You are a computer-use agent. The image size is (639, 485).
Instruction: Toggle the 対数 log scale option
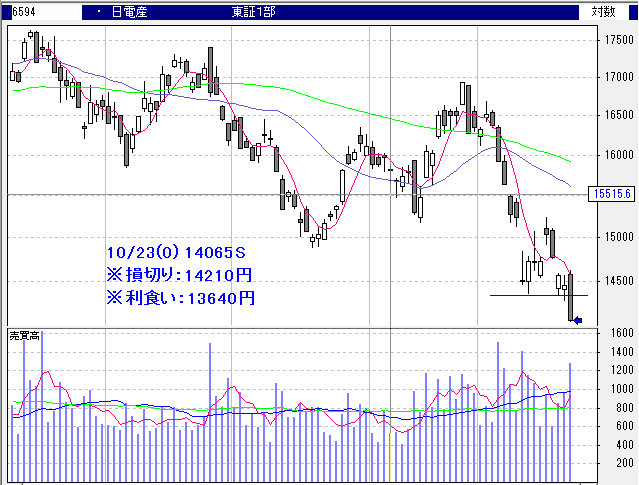(603, 12)
